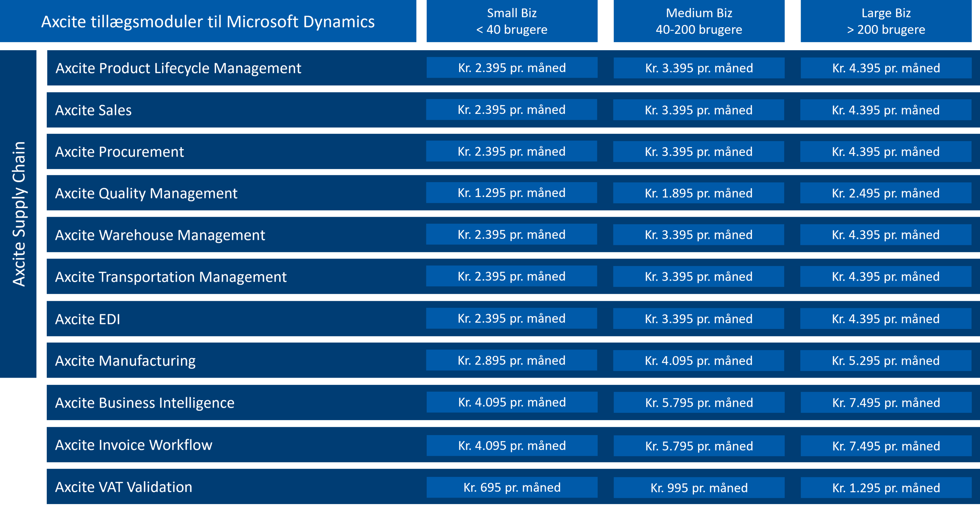The image size is (980, 506).
Task: Select VAT Validation Medium Biz price Kr. 995
Action: [x=699, y=488]
